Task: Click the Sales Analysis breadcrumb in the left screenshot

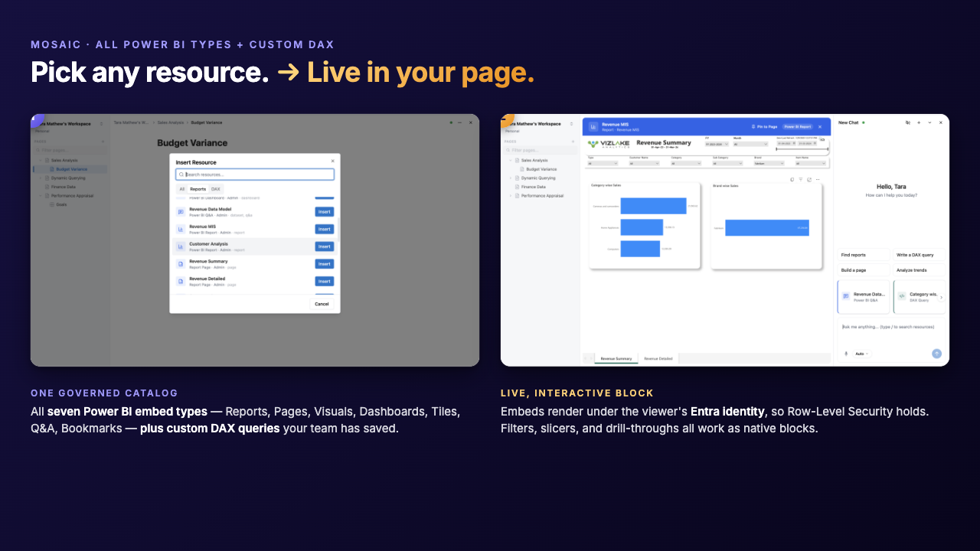Action: click(171, 122)
